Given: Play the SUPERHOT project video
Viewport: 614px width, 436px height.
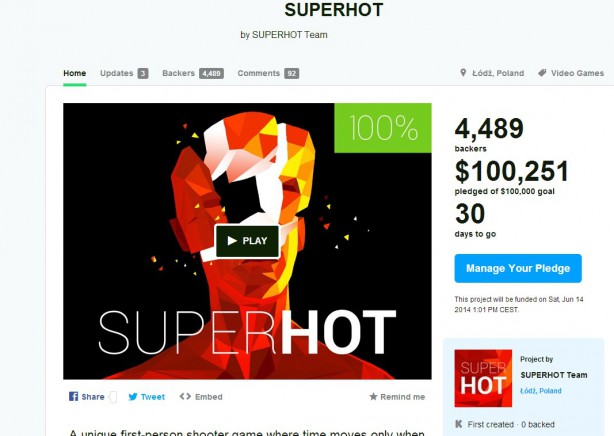Looking at the screenshot, I should click(x=247, y=241).
